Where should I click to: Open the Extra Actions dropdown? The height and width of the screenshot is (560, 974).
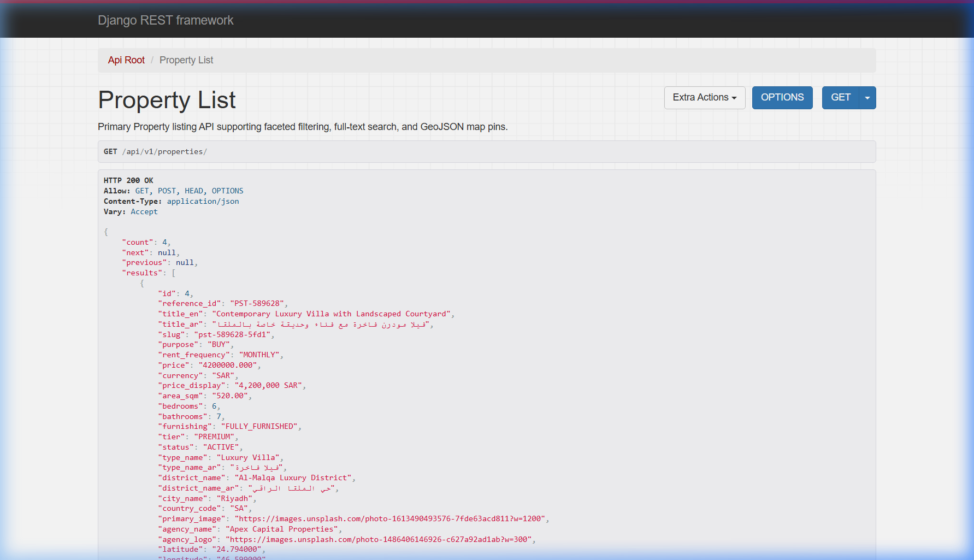(705, 98)
